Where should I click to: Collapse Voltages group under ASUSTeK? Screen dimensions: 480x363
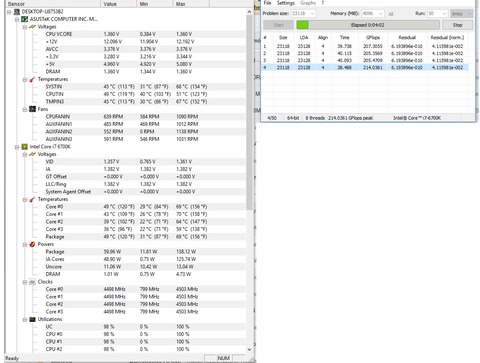pos(25,27)
